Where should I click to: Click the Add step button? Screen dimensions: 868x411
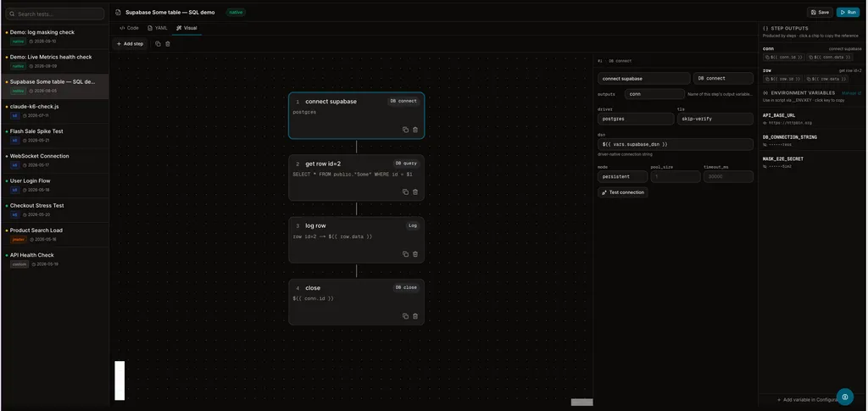coord(130,44)
